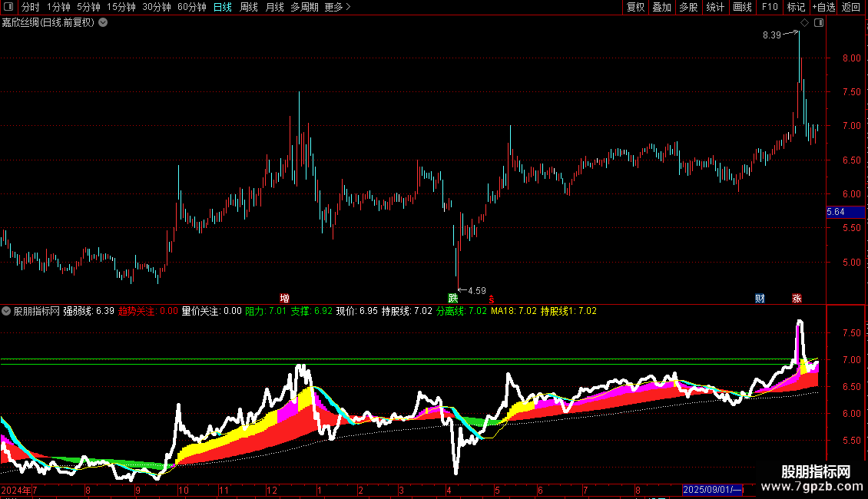Expand the 更多 more periods menu
This screenshot has width=868, height=499.
tap(338, 7)
